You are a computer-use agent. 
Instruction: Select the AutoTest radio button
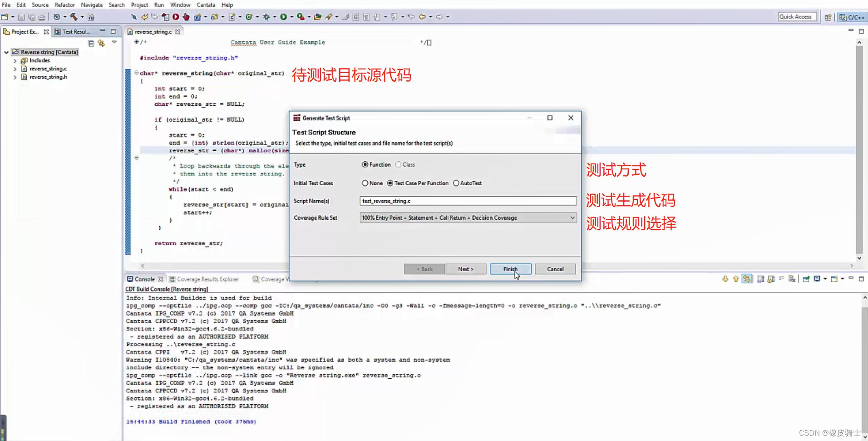pos(456,183)
